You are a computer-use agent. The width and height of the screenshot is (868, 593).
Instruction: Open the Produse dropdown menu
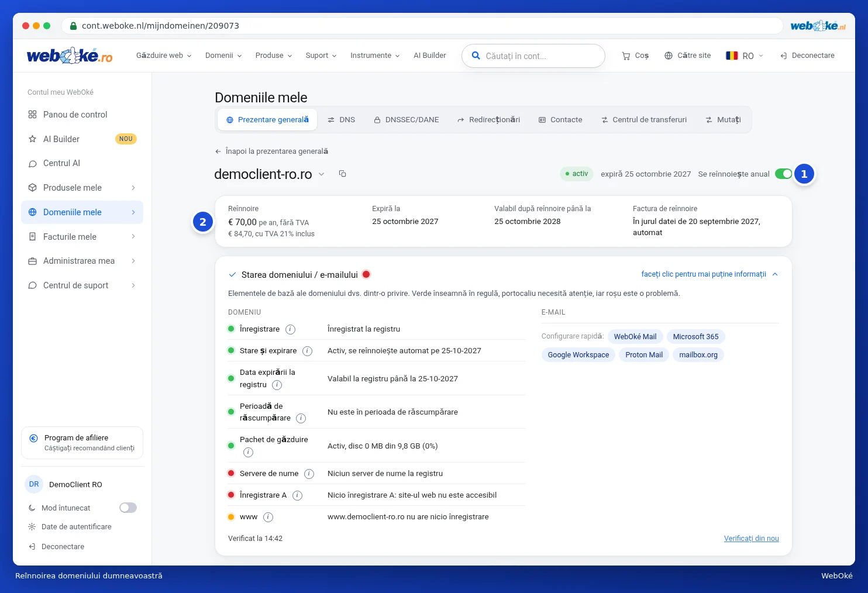point(274,56)
